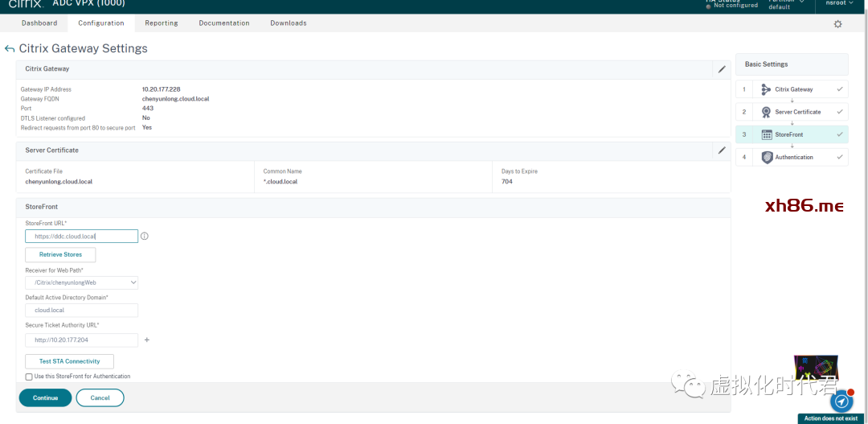Image resolution: width=868 pixels, height=424 pixels.
Task: Click the Server Certificate step icon
Action: pyautogui.click(x=766, y=112)
